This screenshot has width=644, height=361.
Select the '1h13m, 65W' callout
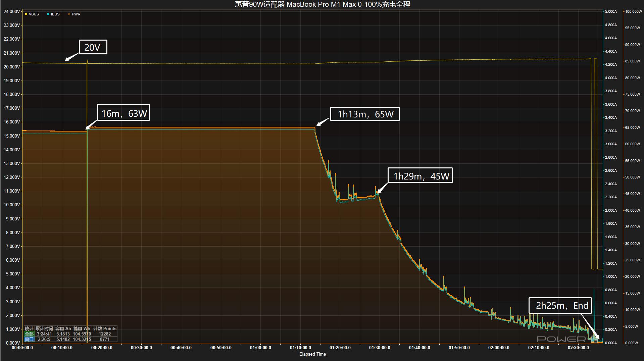pyautogui.click(x=365, y=114)
